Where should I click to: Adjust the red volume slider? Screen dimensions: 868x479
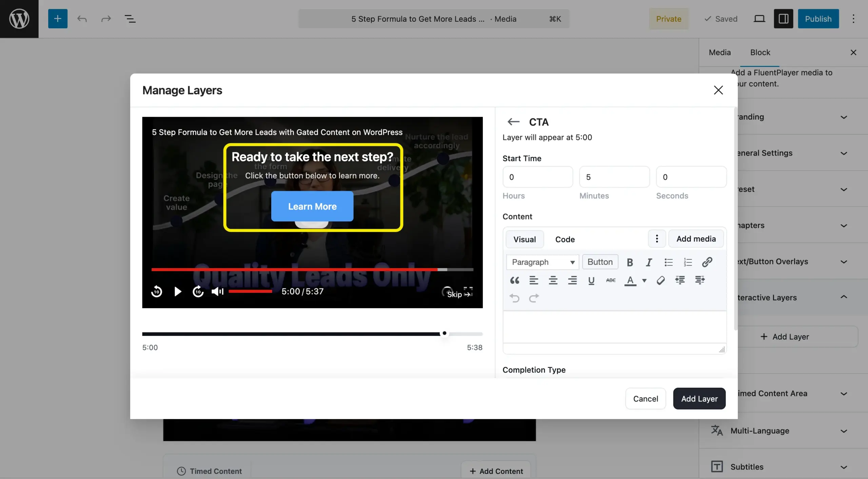250,291
